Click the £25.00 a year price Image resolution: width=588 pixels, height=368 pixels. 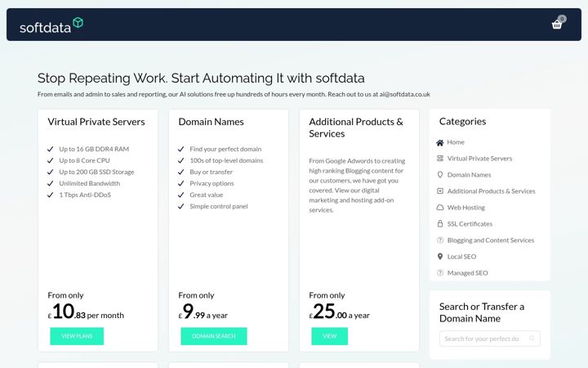pyautogui.click(x=339, y=312)
